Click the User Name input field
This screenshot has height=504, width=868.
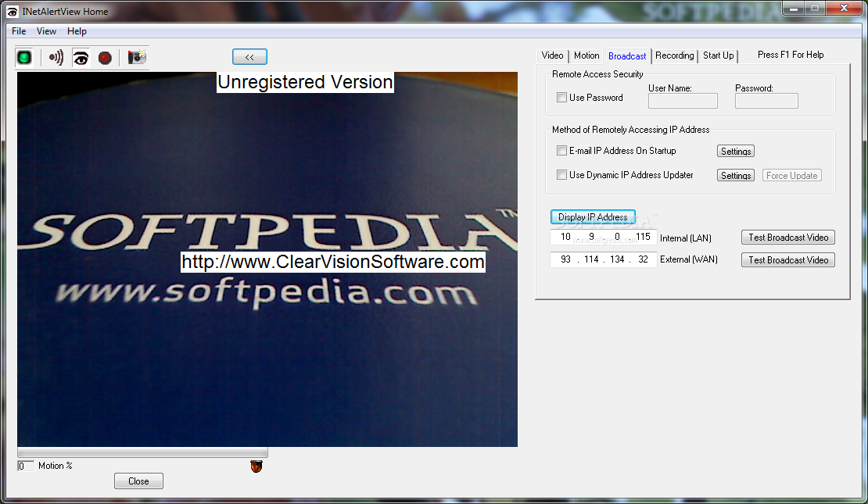683,101
